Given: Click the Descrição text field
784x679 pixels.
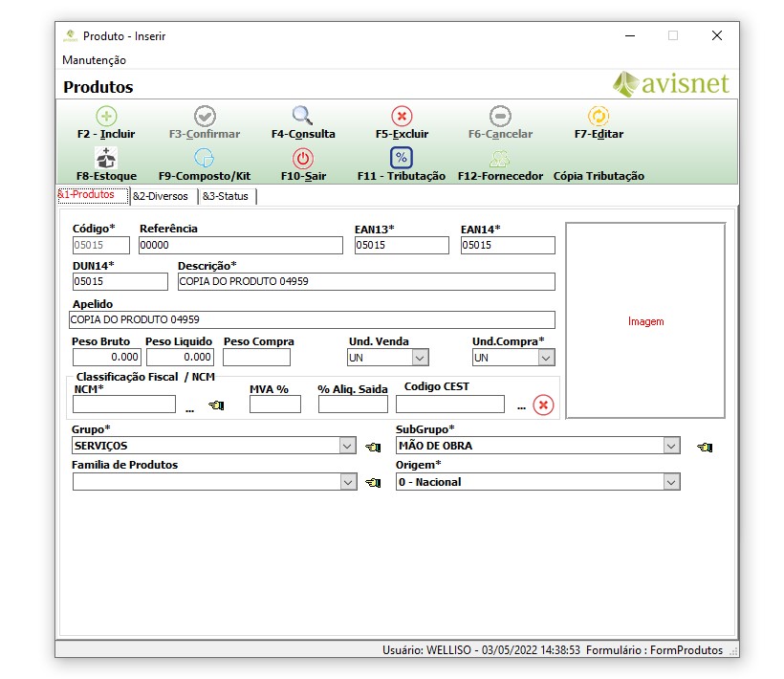Looking at the screenshot, I should coord(365,282).
